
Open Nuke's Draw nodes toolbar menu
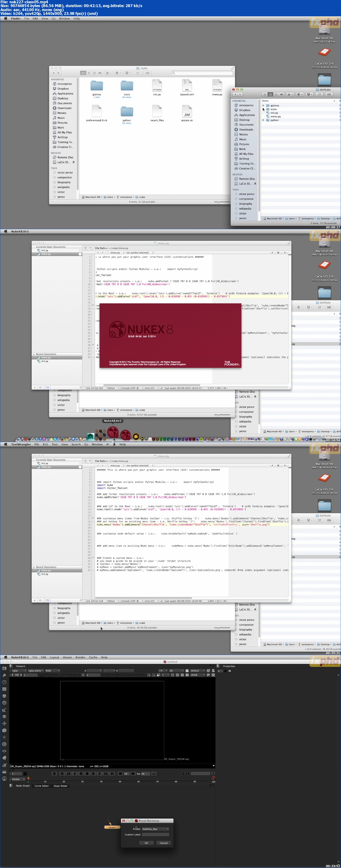[4, 675]
